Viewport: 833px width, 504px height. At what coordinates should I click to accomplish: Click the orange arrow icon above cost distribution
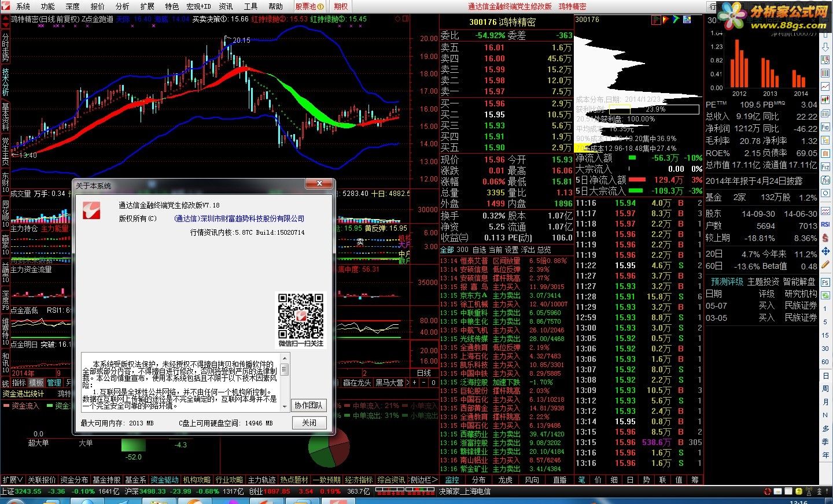666,20
